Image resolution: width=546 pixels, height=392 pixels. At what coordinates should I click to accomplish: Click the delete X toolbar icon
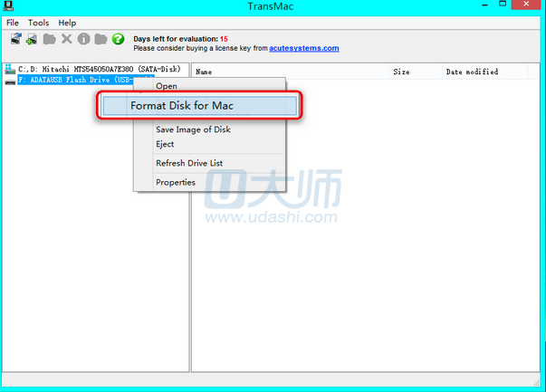click(66, 40)
